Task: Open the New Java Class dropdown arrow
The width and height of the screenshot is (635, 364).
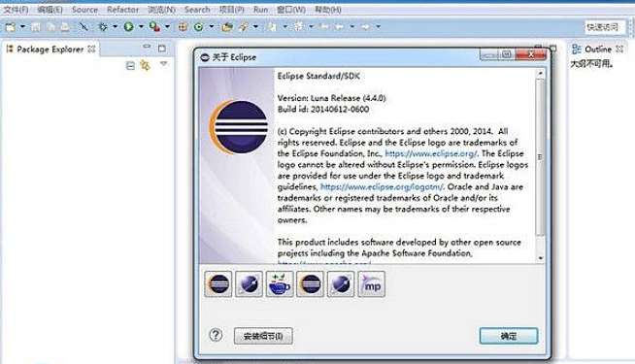Action: tap(212, 27)
